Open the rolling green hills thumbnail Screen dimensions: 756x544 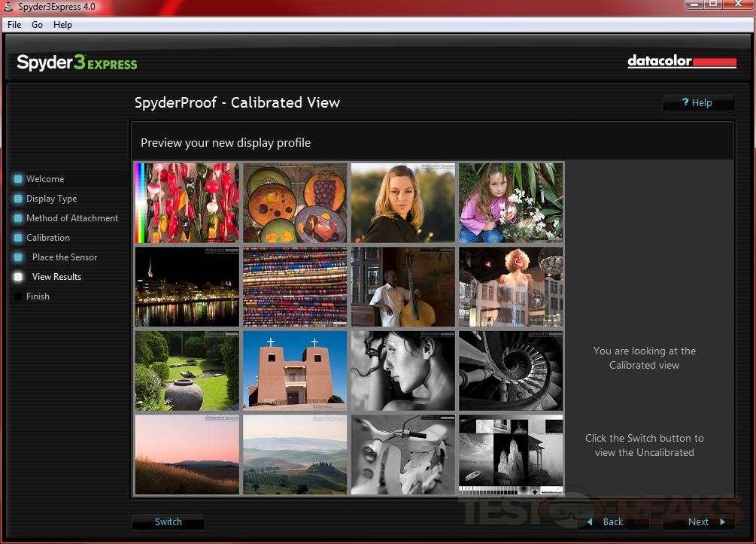(295, 454)
